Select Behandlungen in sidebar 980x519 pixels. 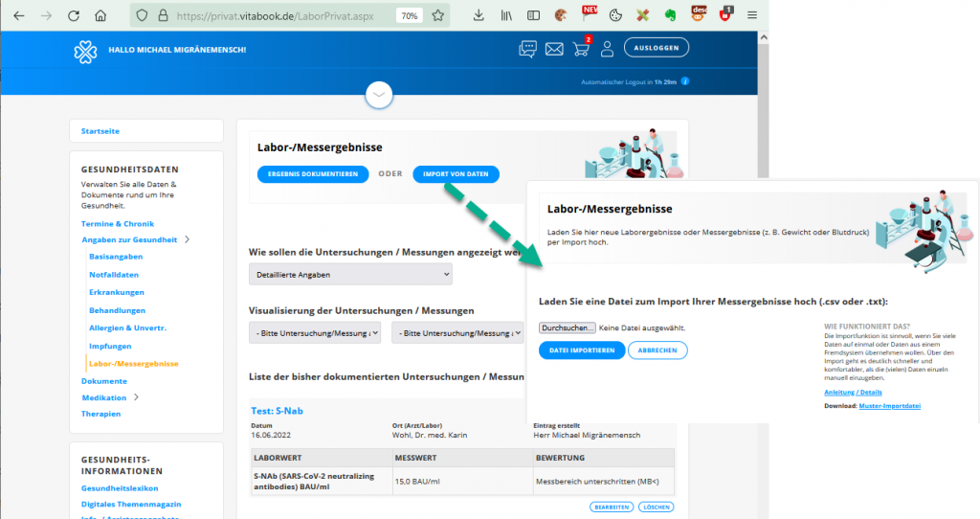[x=117, y=310]
